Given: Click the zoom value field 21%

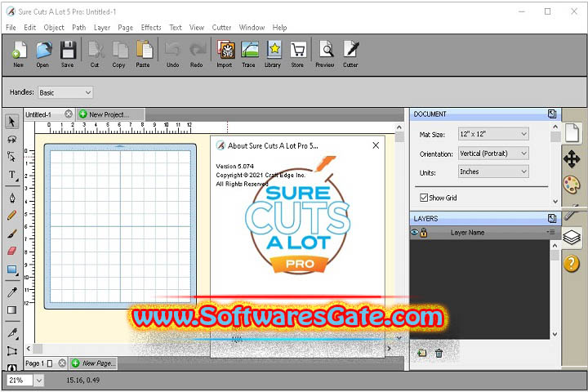Looking at the screenshot, I should pos(20,381).
